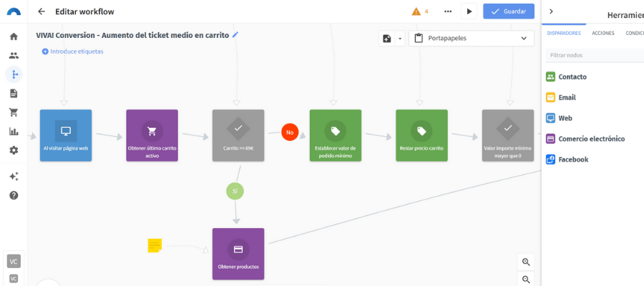
Task: Open Help question mark in sidebar
Action: point(14,195)
